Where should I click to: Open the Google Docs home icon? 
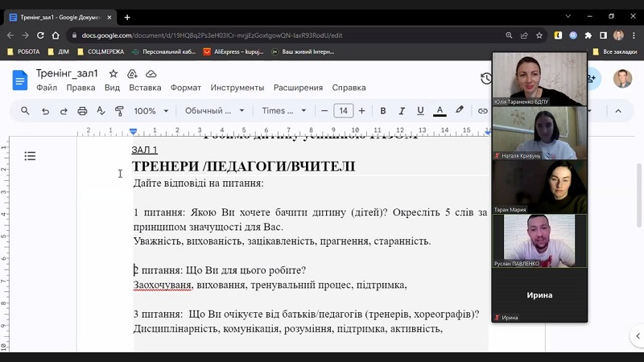(x=19, y=80)
